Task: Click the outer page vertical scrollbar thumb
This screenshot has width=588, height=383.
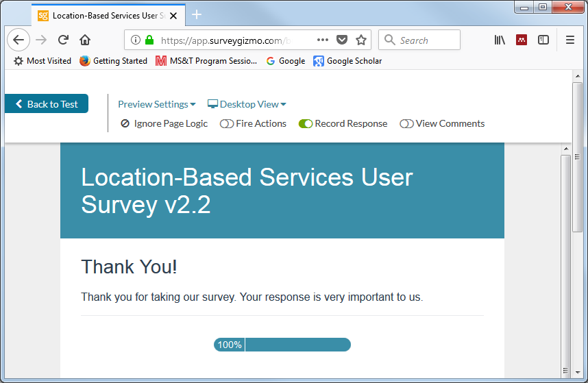Action: tap(578, 158)
